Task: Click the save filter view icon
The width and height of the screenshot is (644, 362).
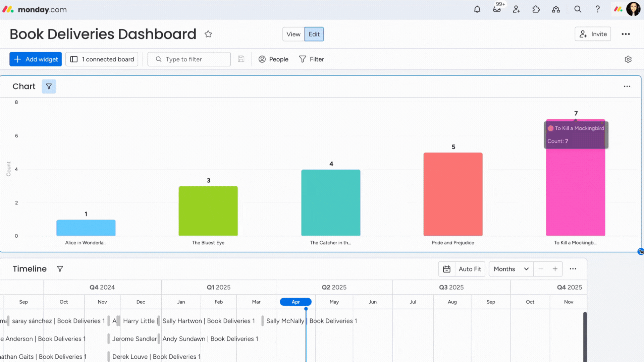Action: 241,59
